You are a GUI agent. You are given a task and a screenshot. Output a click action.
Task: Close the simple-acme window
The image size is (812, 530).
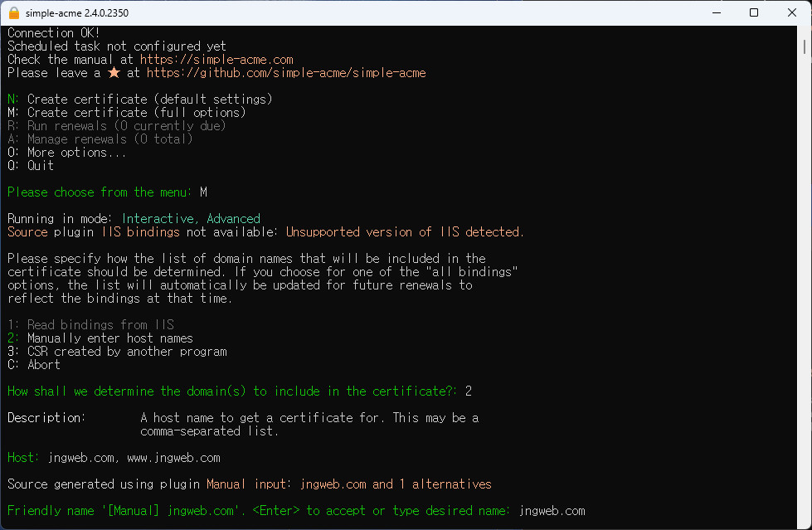[x=792, y=13]
